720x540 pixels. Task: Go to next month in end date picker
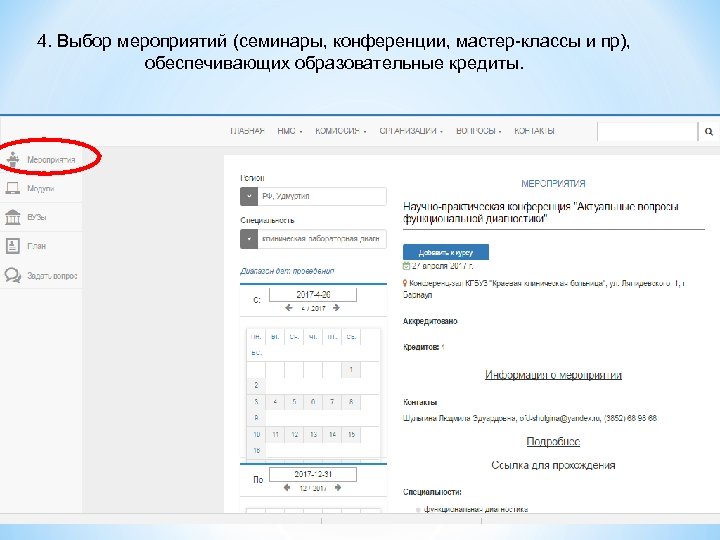tap(338, 488)
